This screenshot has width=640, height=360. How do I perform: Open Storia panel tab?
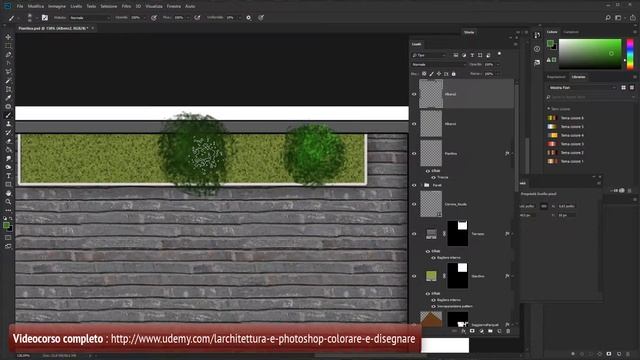click(469, 32)
